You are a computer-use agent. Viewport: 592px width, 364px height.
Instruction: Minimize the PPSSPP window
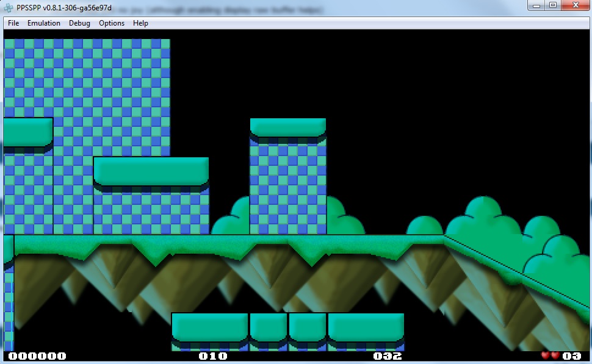(538, 5)
